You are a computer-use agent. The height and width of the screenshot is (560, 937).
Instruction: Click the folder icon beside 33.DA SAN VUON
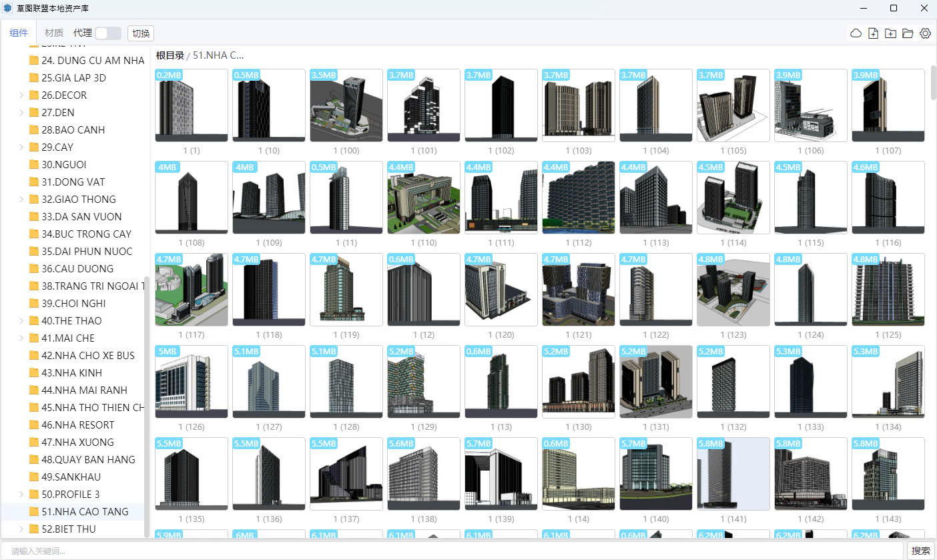(34, 217)
